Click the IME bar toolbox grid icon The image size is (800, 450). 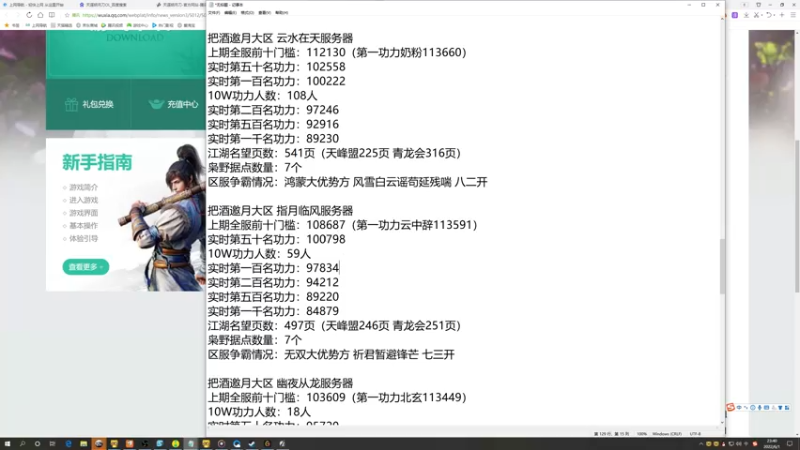click(x=787, y=408)
